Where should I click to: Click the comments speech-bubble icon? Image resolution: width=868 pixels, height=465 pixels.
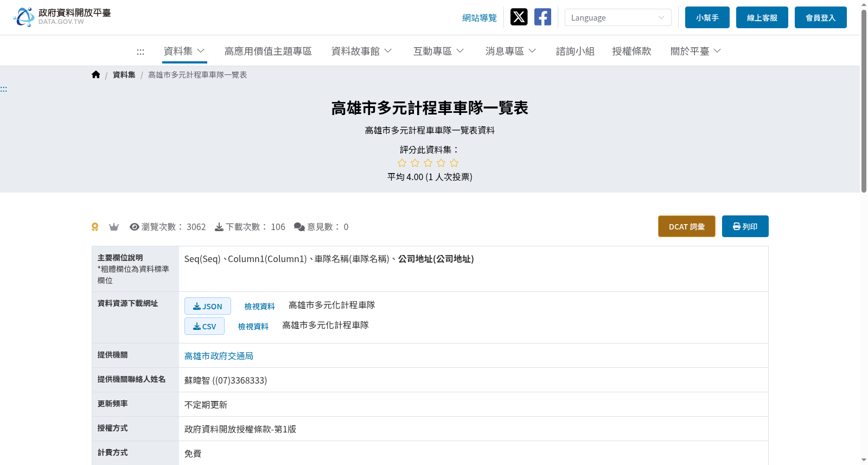click(299, 227)
